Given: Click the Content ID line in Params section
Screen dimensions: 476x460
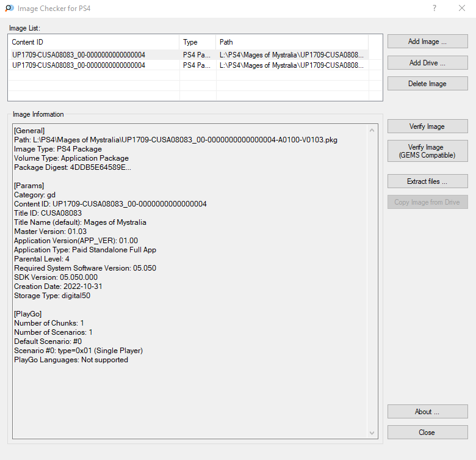Looking at the screenshot, I should coord(110,204).
